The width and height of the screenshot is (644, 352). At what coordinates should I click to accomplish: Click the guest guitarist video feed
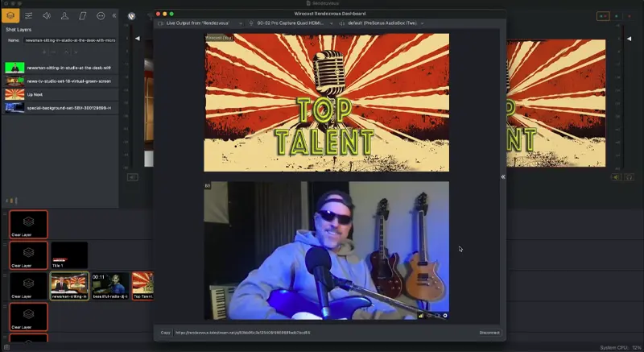(x=327, y=251)
